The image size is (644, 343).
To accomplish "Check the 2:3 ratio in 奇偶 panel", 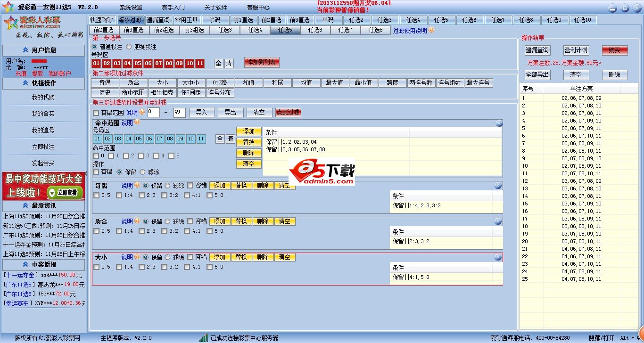I will (x=141, y=195).
